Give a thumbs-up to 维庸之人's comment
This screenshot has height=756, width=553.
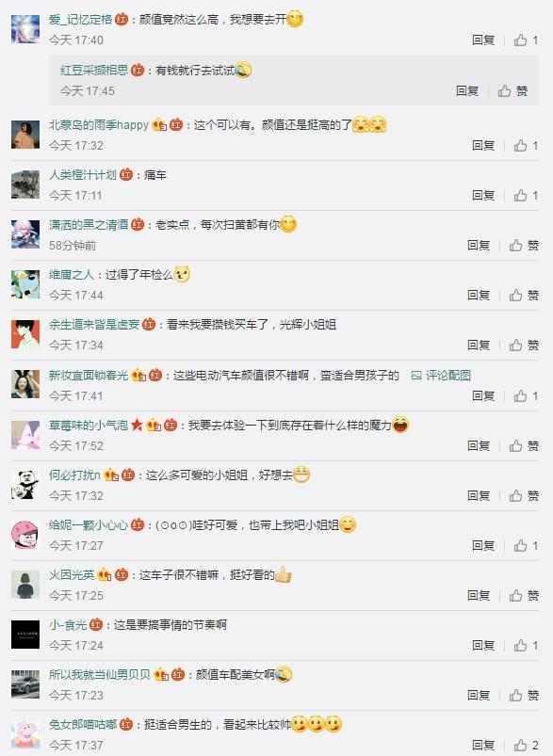tap(524, 295)
